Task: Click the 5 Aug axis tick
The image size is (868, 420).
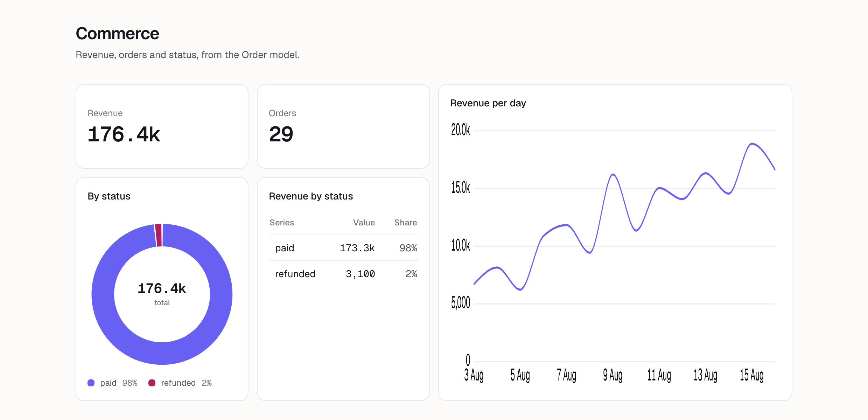Action: pyautogui.click(x=520, y=375)
